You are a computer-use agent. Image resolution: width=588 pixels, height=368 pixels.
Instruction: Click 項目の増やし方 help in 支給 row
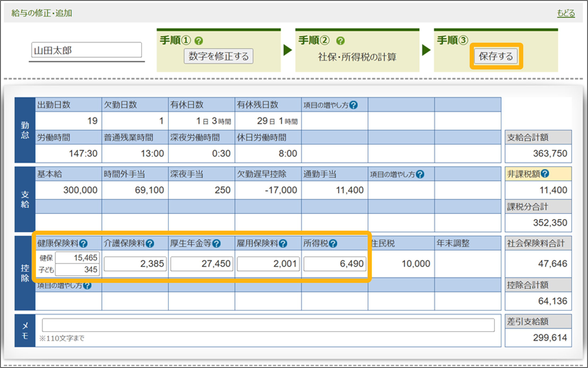(x=420, y=174)
